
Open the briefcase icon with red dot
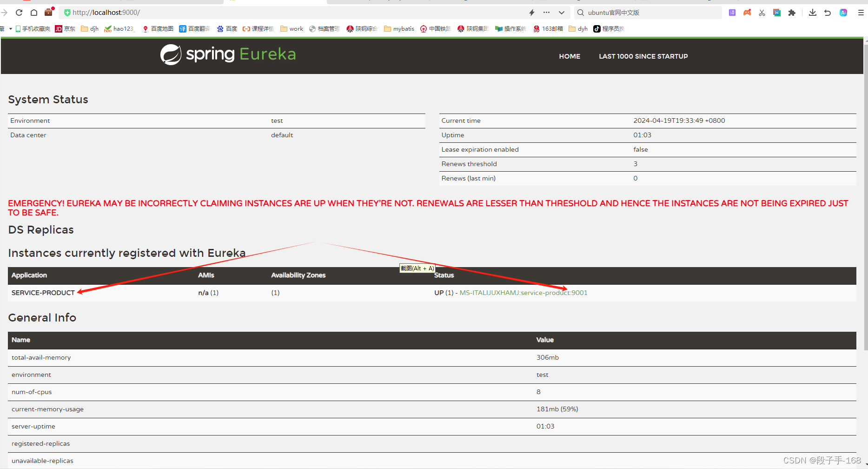pos(49,12)
